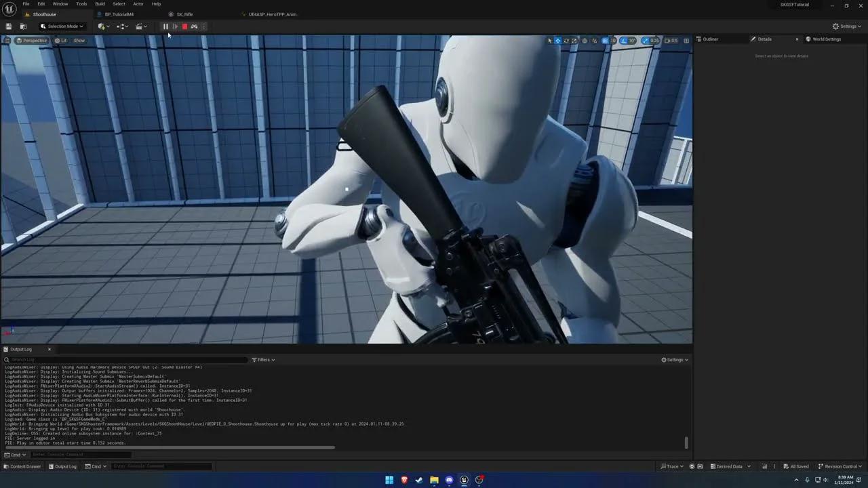Viewport: 868px width, 488px height.
Task: Toggle rotation snapping angle icon
Action: click(x=624, y=41)
